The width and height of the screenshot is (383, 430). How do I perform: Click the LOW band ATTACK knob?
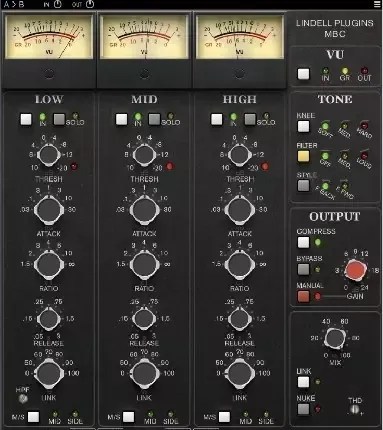coord(49,210)
